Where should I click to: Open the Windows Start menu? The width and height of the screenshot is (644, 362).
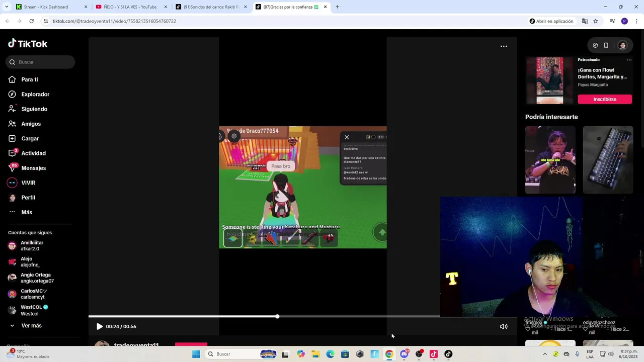tap(196, 354)
